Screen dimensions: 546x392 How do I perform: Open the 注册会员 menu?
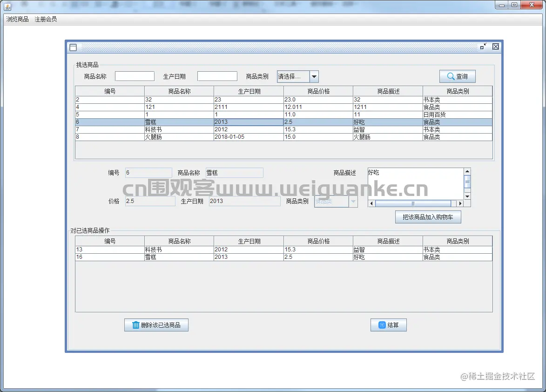click(46, 19)
